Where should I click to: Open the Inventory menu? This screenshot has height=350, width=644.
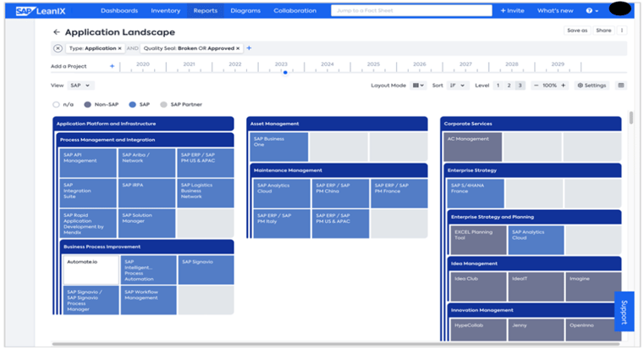pyautogui.click(x=166, y=11)
